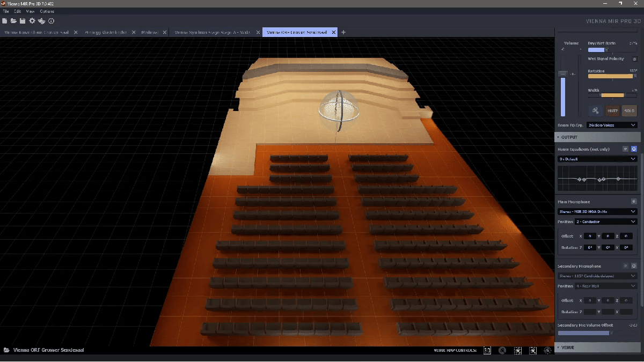This screenshot has height=362, width=644.
Task: Click the venue folder icon at bottom left
Action: (x=6, y=350)
